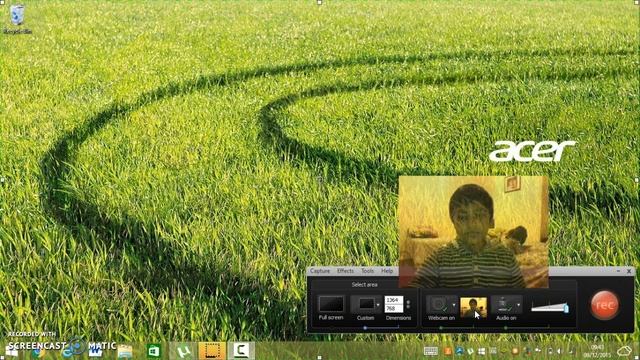Viewport: 640px width, 360px height.
Task: Open the cloud icon in the tray
Action: pos(624,351)
